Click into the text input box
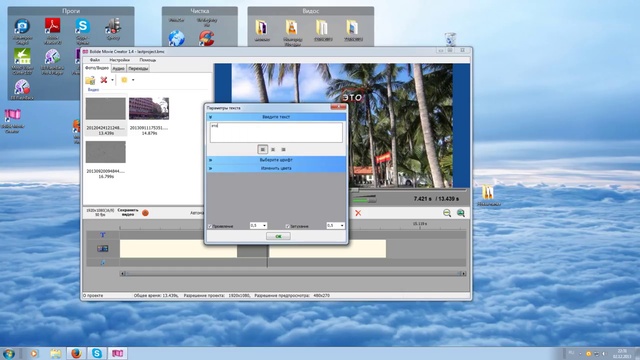The image size is (640, 360). click(x=276, y=132)
